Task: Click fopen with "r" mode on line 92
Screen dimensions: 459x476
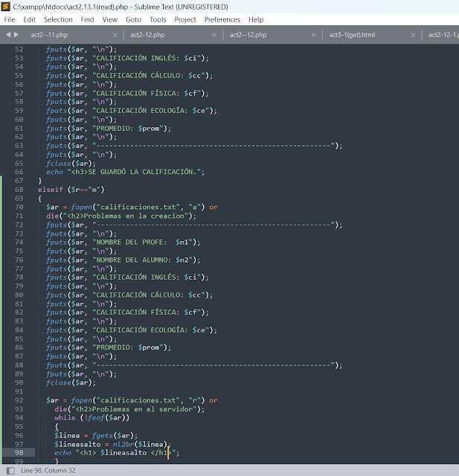Action: (x=132, y=400)
